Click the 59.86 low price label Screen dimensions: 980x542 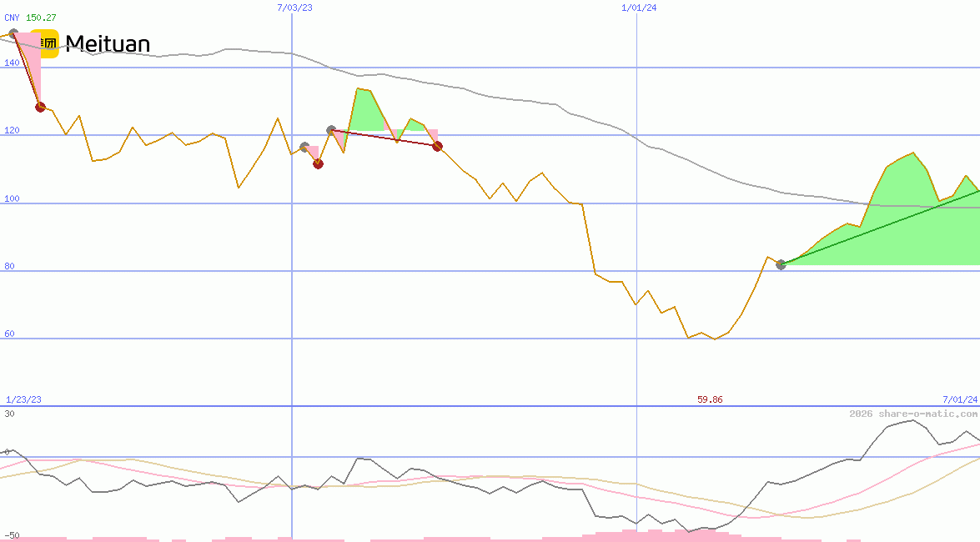coord(710,399)
